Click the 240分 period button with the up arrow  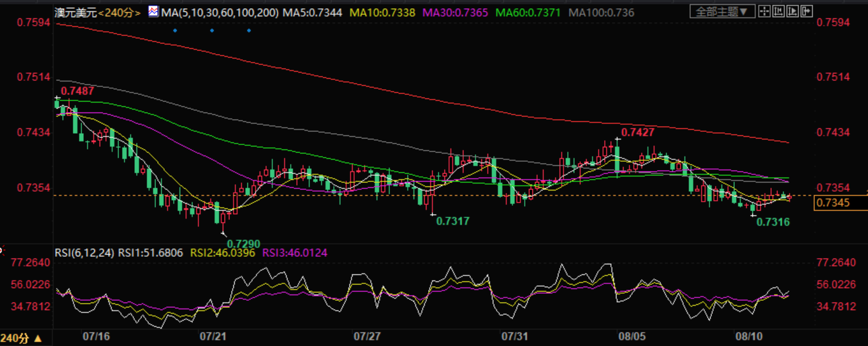click(21, 338)
